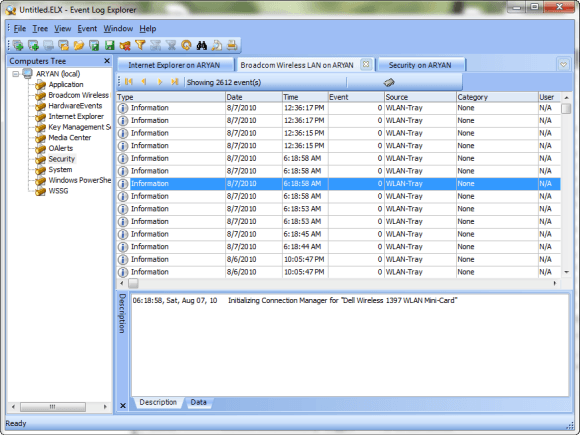Click the second monitor-with-plus toolbar icon

click(x=33, y=45)
